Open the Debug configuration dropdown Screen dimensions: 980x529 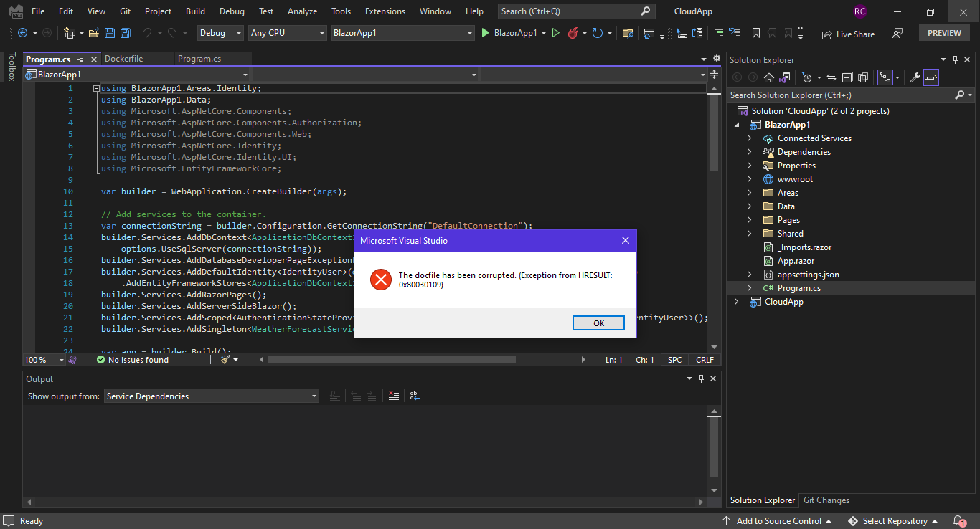tap(219, 33)
